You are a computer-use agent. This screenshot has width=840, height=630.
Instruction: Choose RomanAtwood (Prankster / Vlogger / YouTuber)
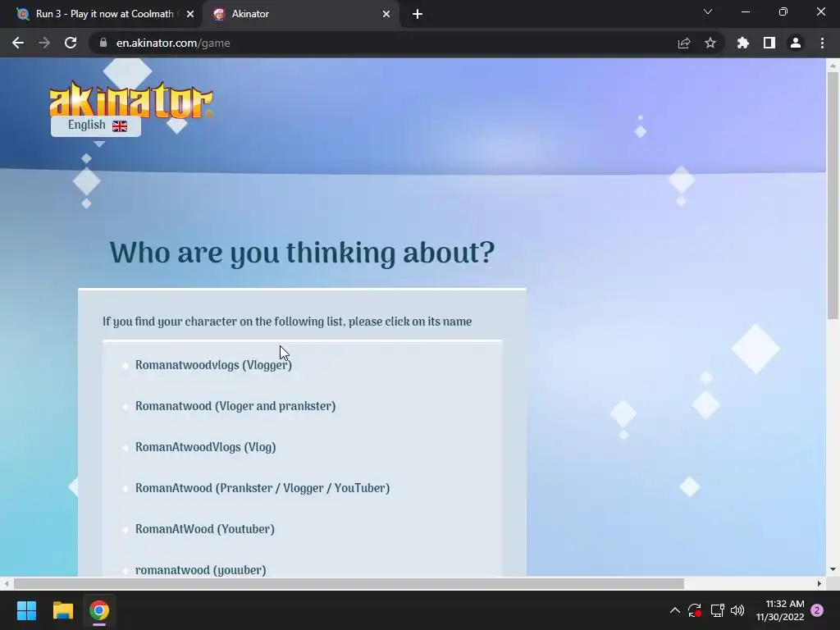coord(262,488)
